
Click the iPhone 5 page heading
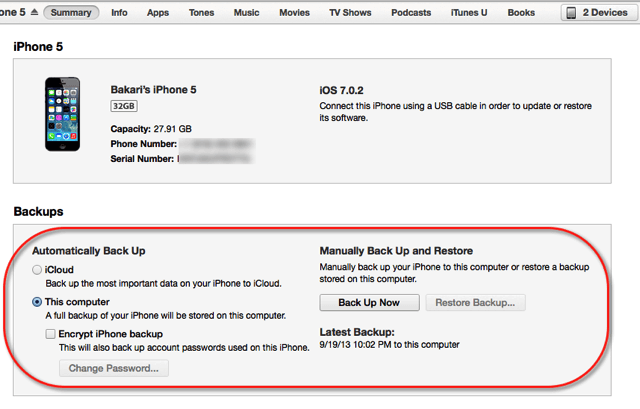[38, 47]
